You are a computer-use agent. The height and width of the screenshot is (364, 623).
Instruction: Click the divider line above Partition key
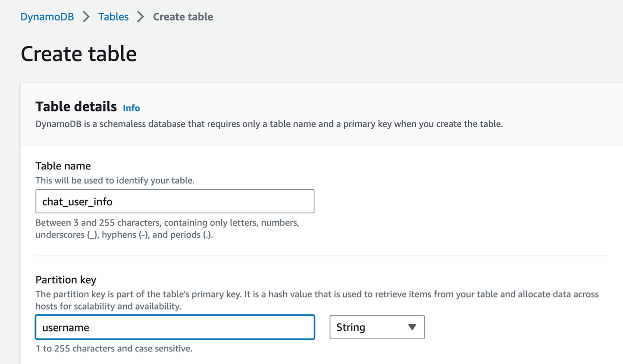pos(322,255)
